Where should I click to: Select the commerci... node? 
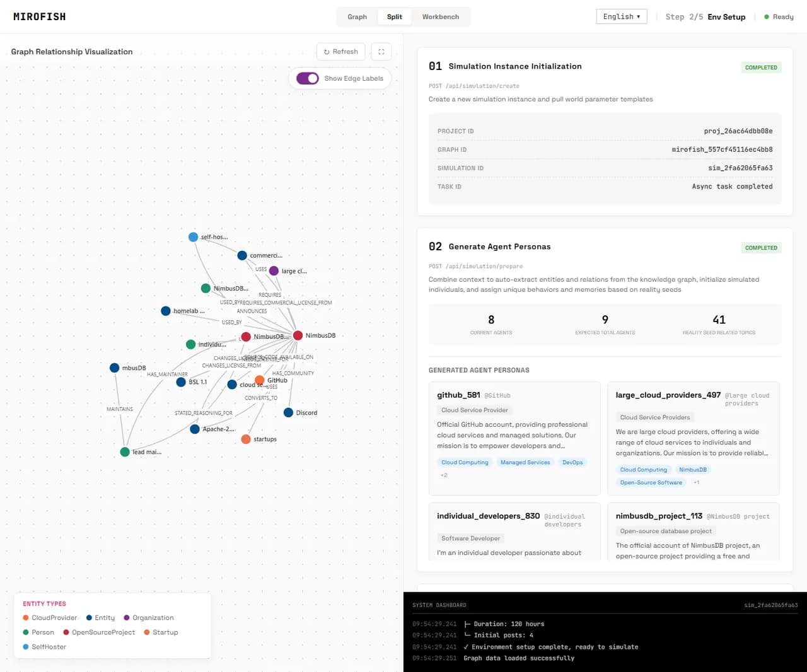click(242, 255)
